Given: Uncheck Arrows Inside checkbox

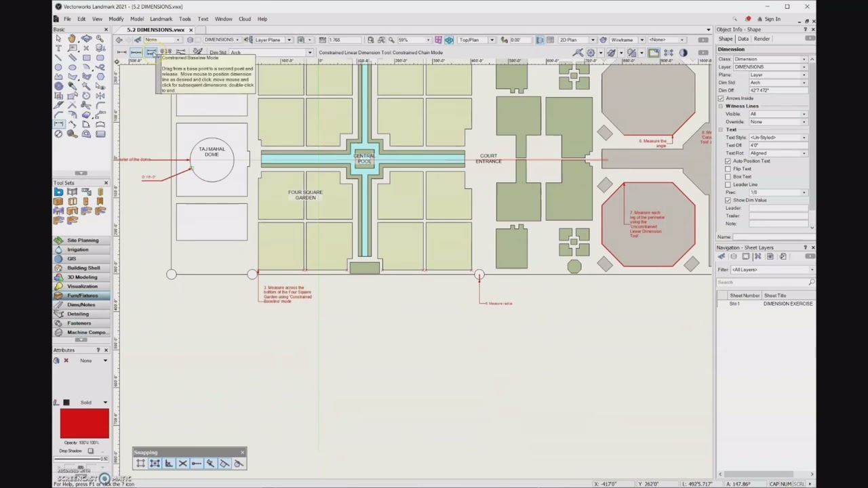Looking at the screenshot, I should click(721, 98).
